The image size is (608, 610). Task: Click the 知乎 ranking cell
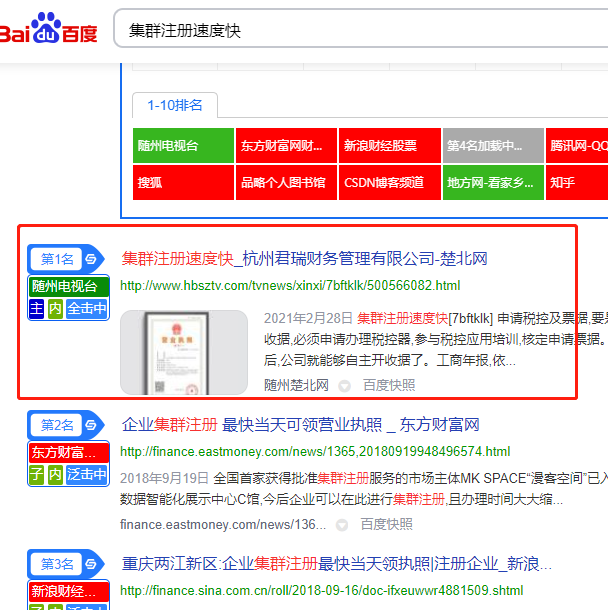click(x=577, y=182)
